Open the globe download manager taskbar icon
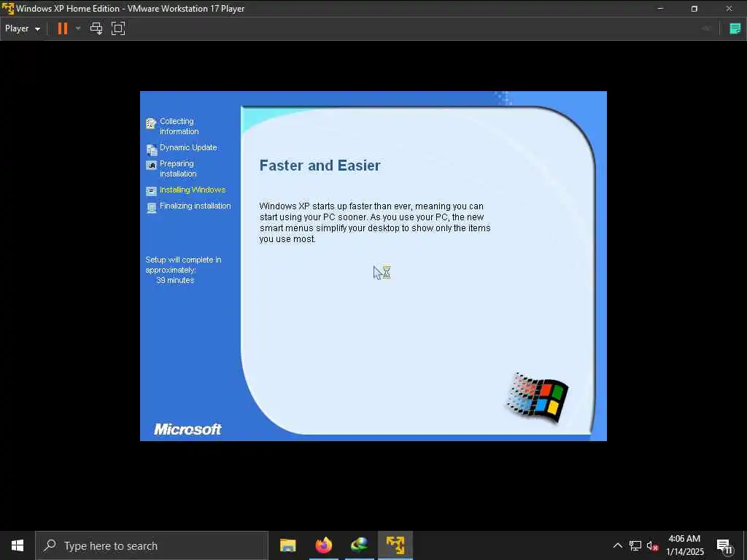This screenshot has width=747, height=560. pos(360,545)
